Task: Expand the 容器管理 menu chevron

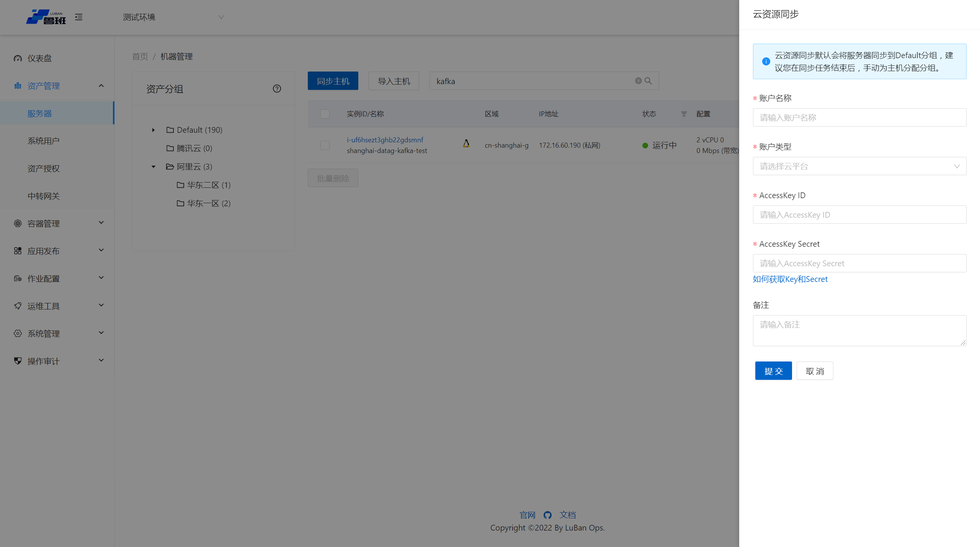Action: pos(101,223)
